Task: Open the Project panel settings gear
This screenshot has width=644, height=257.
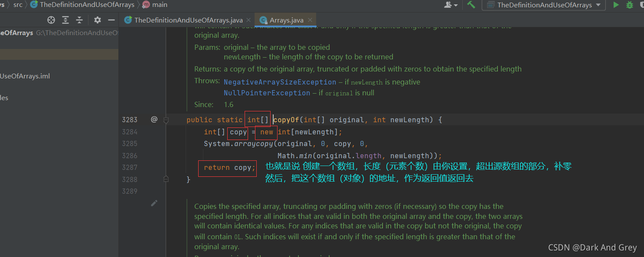Action: [98, 20]
